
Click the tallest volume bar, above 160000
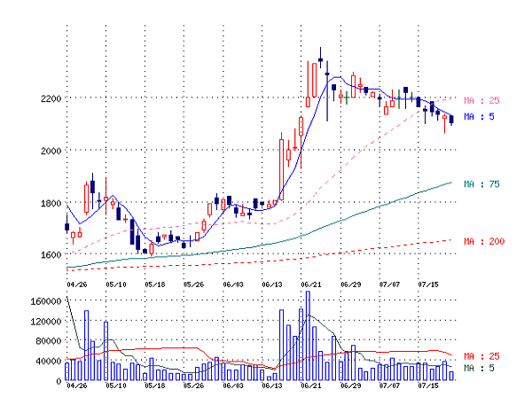pos(308,336)
